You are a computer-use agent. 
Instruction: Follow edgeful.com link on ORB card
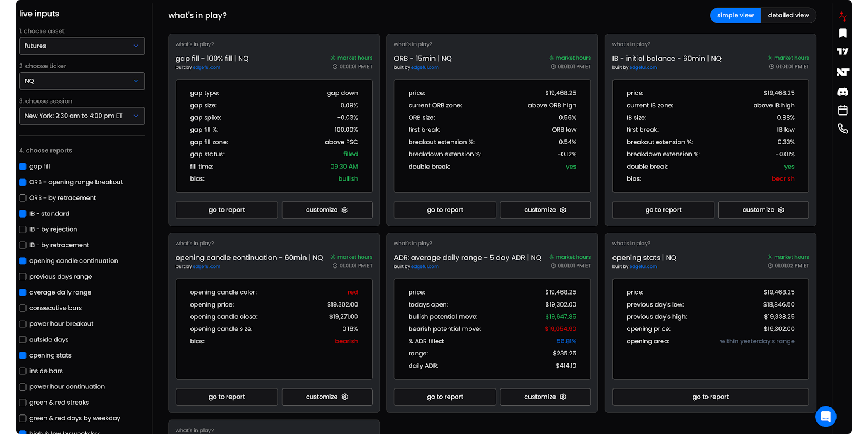tap(425, 67)
